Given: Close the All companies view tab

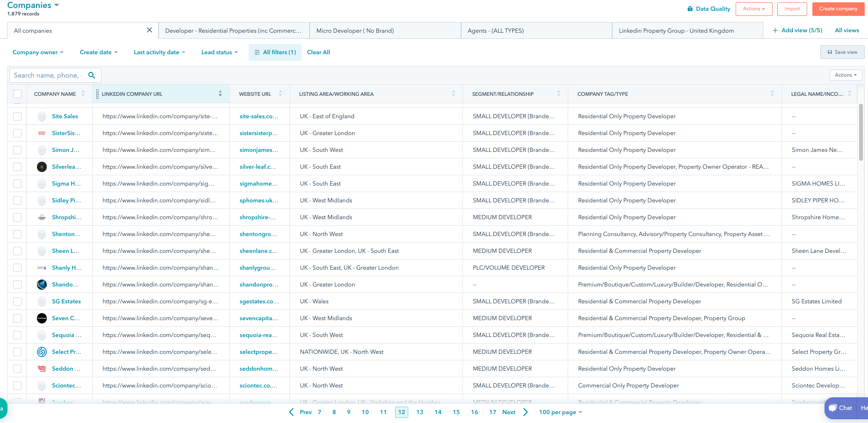Looking at the screenshot, I should [x=149, y=30].
